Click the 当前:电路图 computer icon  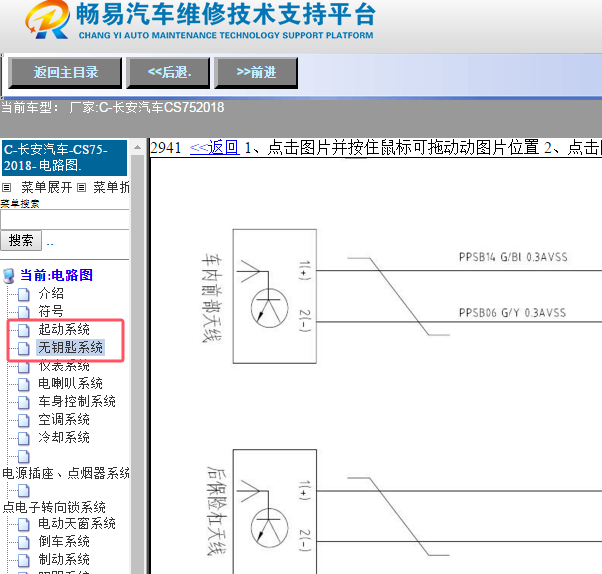8,276
